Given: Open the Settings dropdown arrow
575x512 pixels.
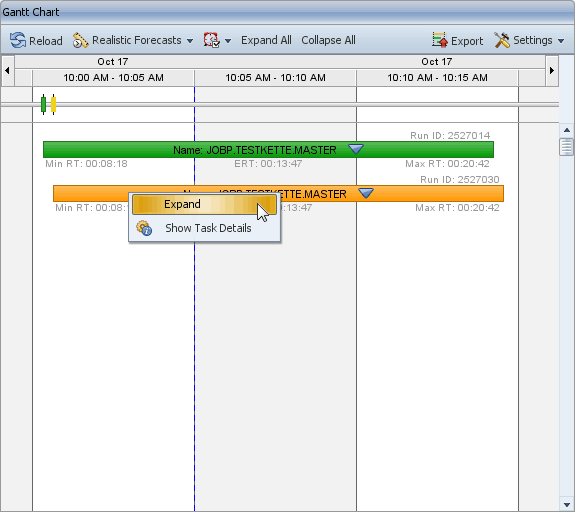Looking at the screenshot, I should 561,41.
